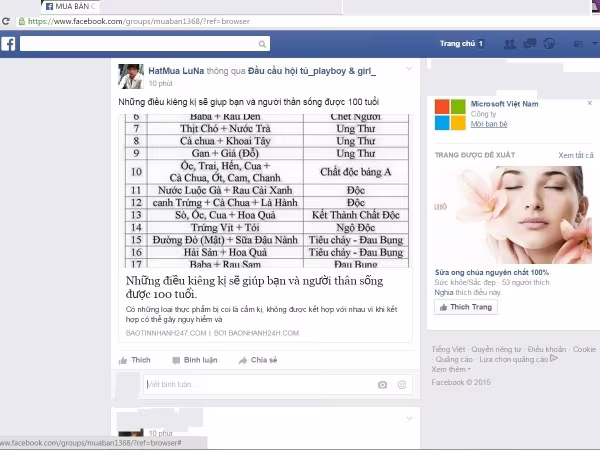Click the top post's 10 phút timestamp

tap(160, 83)
